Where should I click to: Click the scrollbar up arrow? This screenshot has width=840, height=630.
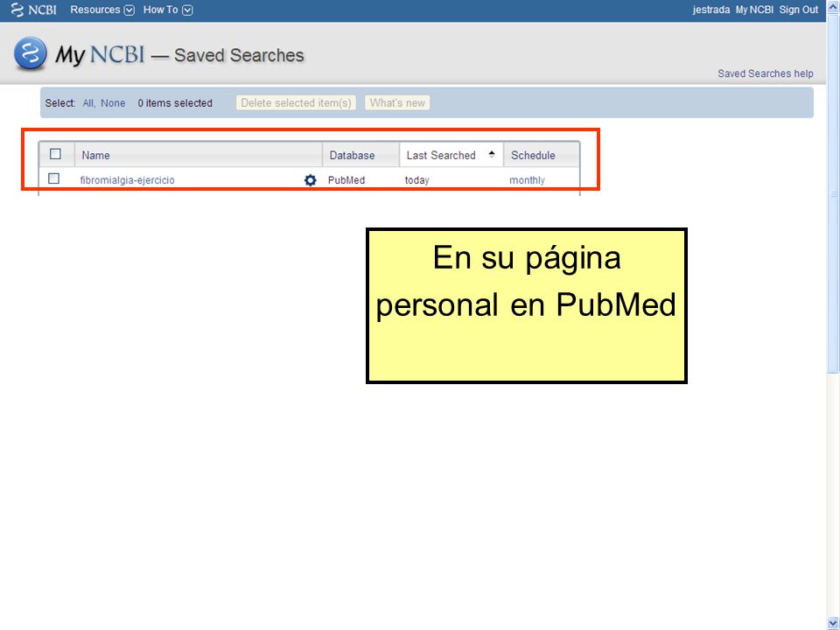(x=833, y=7)
